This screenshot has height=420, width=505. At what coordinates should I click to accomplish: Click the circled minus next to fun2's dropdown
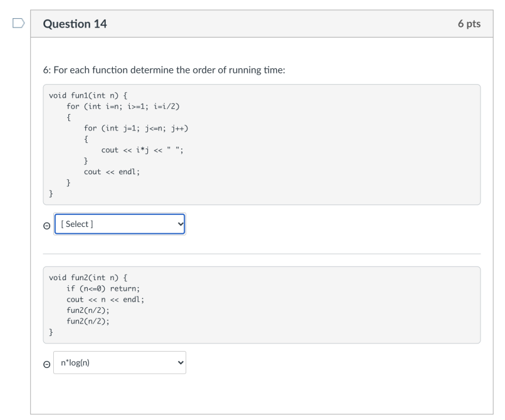point(46,364)
